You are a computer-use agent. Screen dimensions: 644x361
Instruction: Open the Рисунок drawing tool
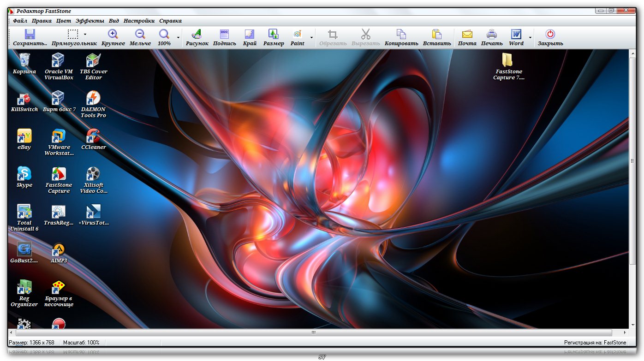tap(197, 35)
